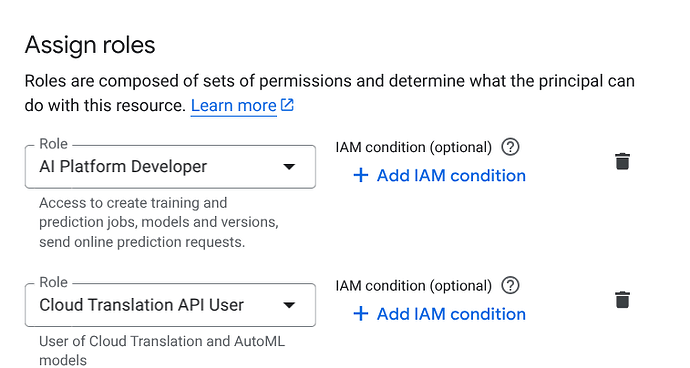Click the Assign roles heading
The width and height of the screenshot is (690, 368).
tap(90, 45)
